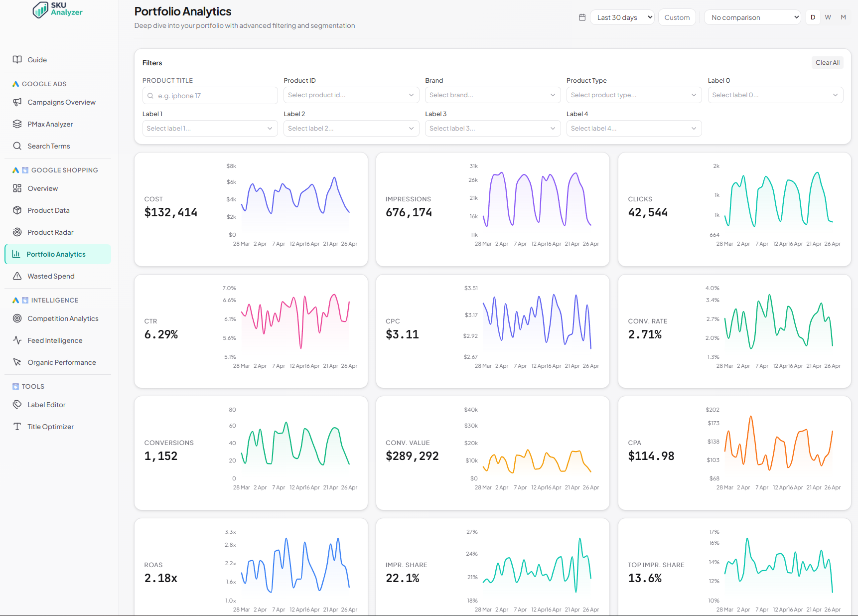The image size is (858, 616).
Task: Expand the Select product type dropdown
Action: (634, 95)
